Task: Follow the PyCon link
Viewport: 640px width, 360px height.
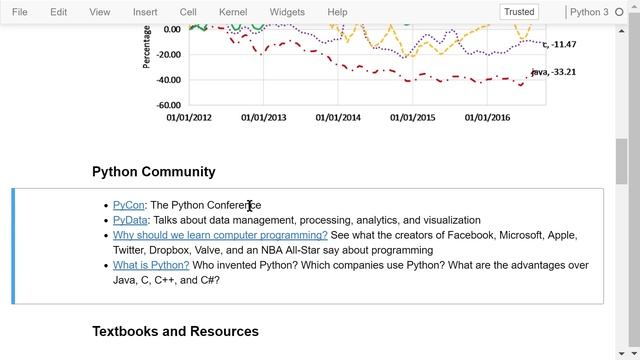Action: (x=129, y=205)
